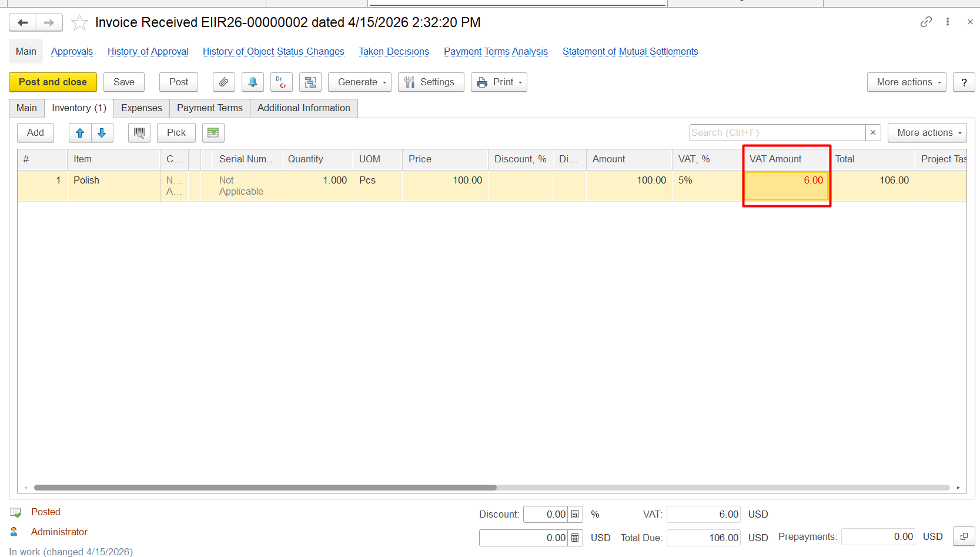This screenshot has width=980, height=557.
Task: Open calculator for the Discount percent field
Action: (575, 515)
